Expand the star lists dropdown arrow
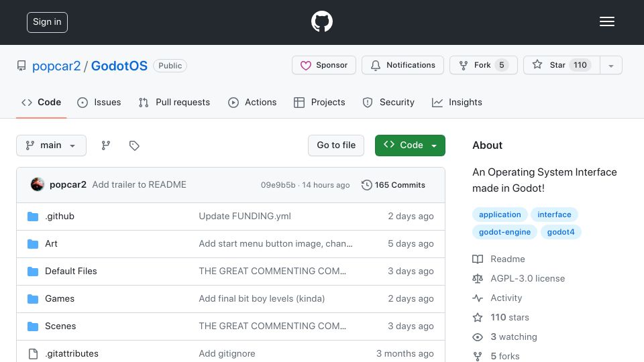Image resolution: width=644 pixels, height=362 pixels. click(x=611, y=65)
